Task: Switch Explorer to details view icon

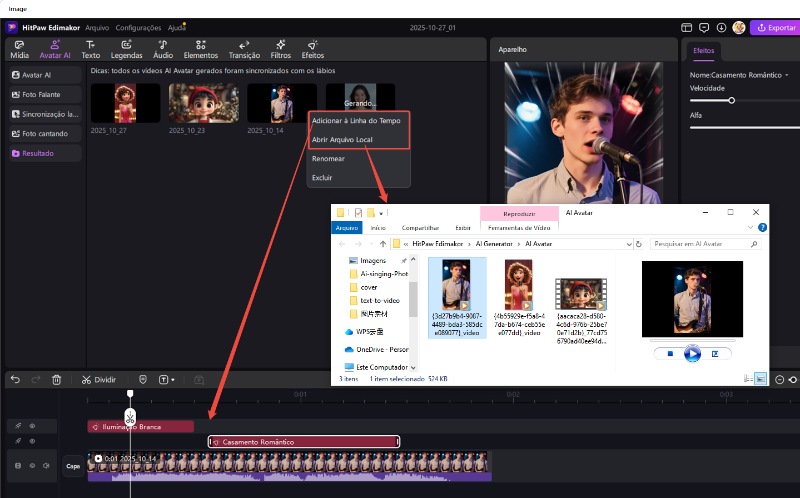Action: pos(748,379)
